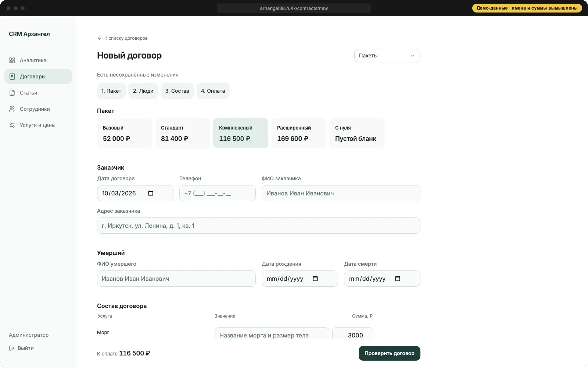Go to step 4. Оплата
The width and height of the screenshot is (588, 368).
pos(213,91)
